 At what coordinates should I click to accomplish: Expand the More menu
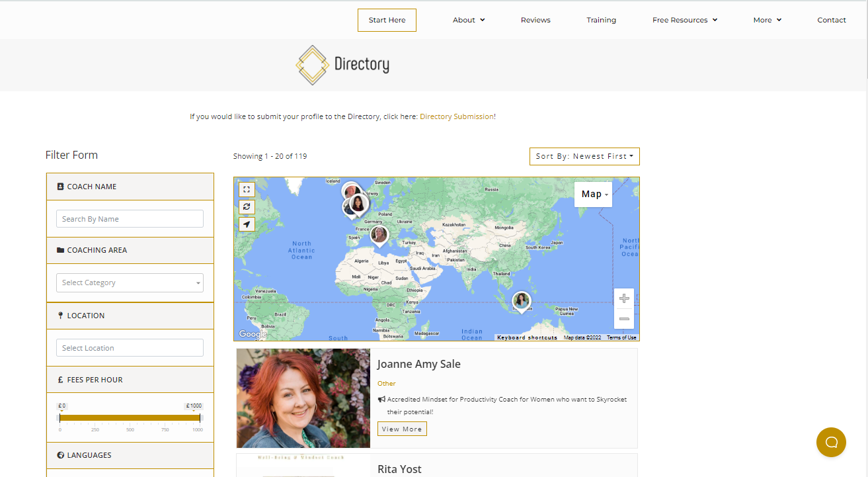tap(768, 20)
